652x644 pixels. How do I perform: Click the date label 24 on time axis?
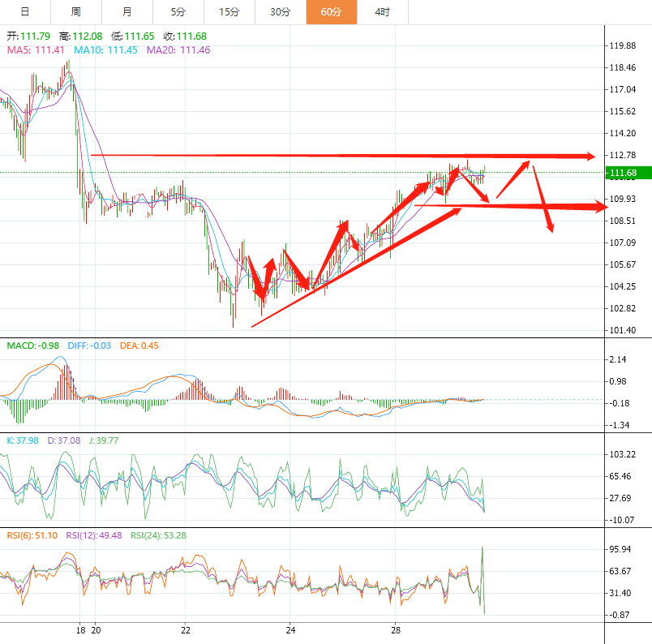290,630
